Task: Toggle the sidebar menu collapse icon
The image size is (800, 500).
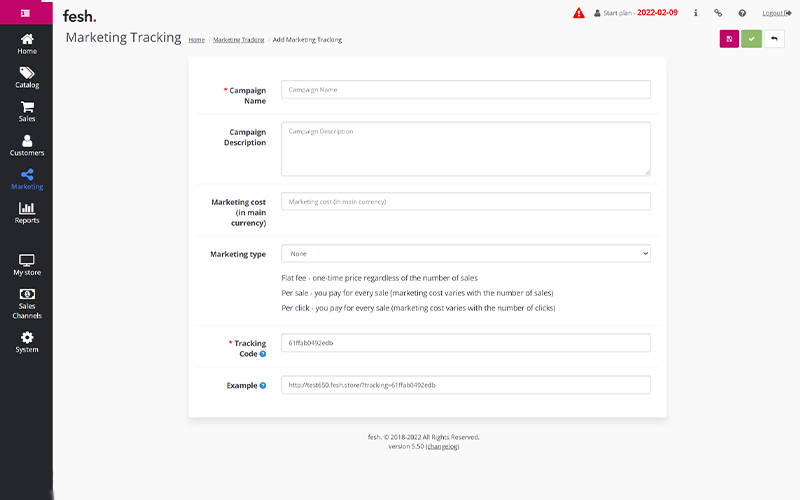Action: [x=26, y=13]
